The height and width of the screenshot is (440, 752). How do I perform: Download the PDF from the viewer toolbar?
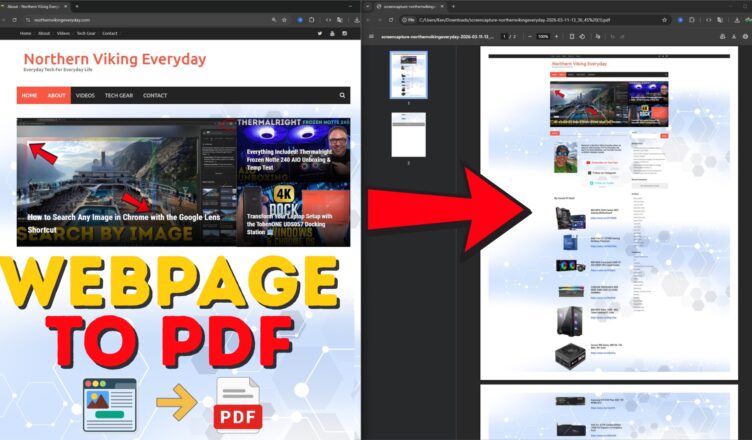point(734,36)
